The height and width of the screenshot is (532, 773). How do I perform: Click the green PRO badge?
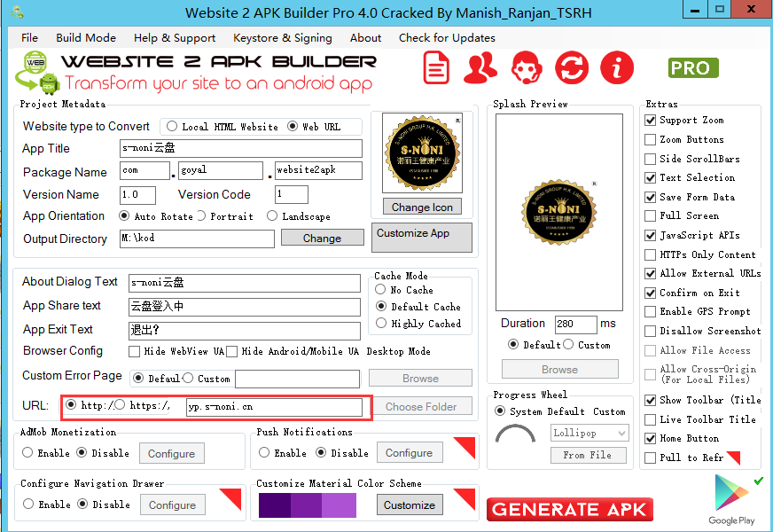pyautogui.click(x=693, y=68)
